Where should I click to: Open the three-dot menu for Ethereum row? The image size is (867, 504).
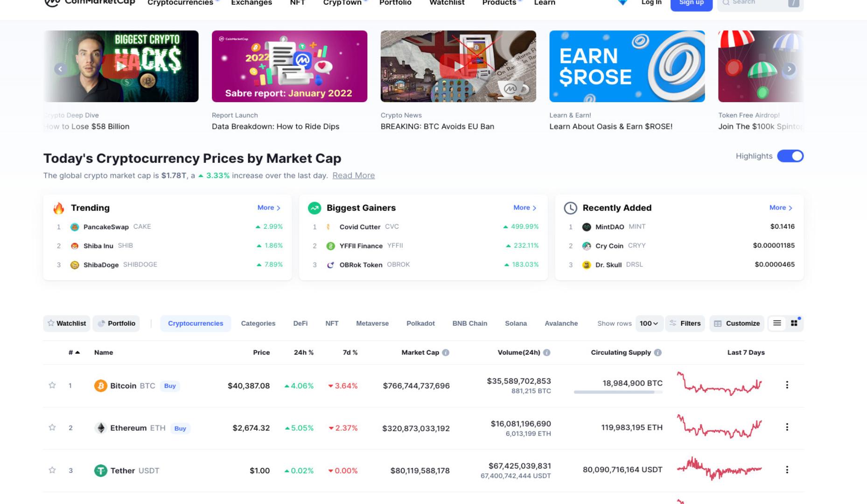pos(787,427)
